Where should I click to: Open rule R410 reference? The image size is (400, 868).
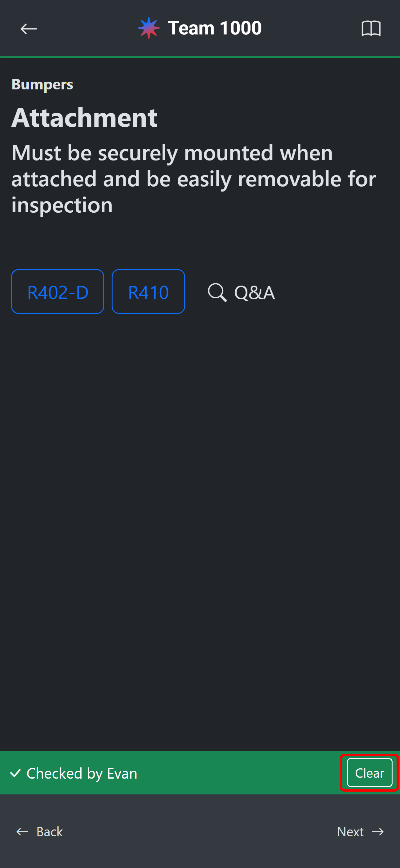click(148, 292)
